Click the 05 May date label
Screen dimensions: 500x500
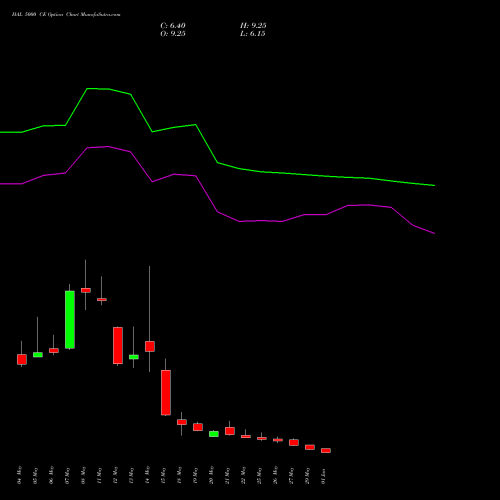point(35,475)
